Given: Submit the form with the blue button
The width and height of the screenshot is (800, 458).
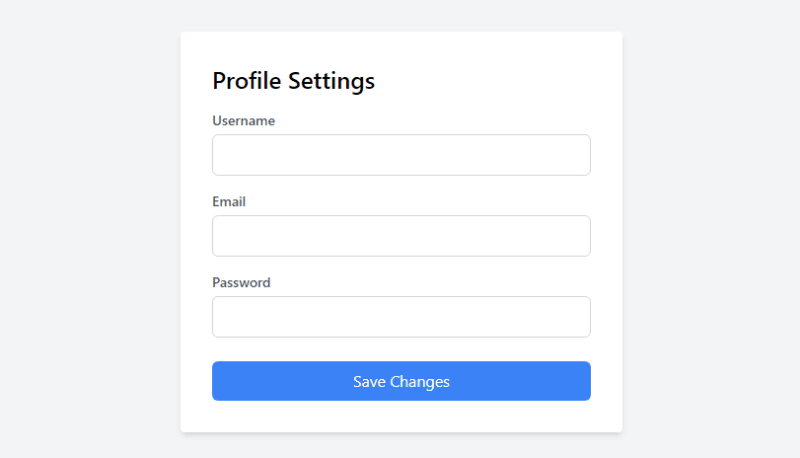Looking at the screenshot, I should 401,381.
